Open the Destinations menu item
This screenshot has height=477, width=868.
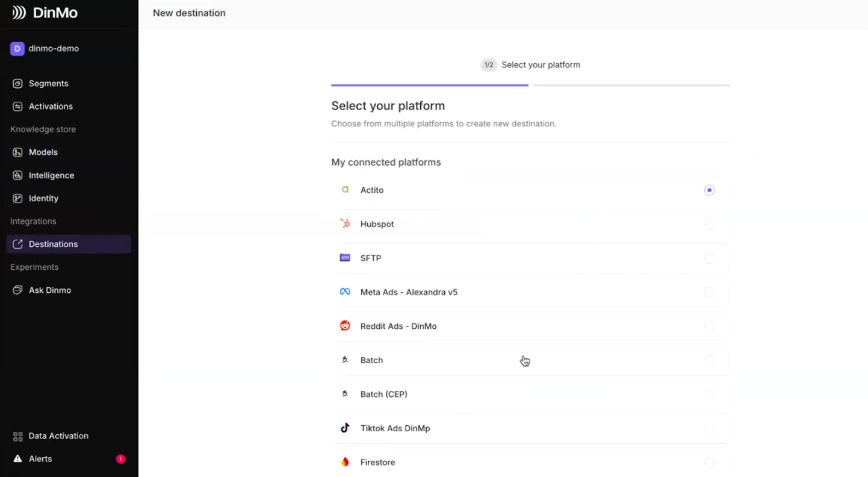click(69, 245)
